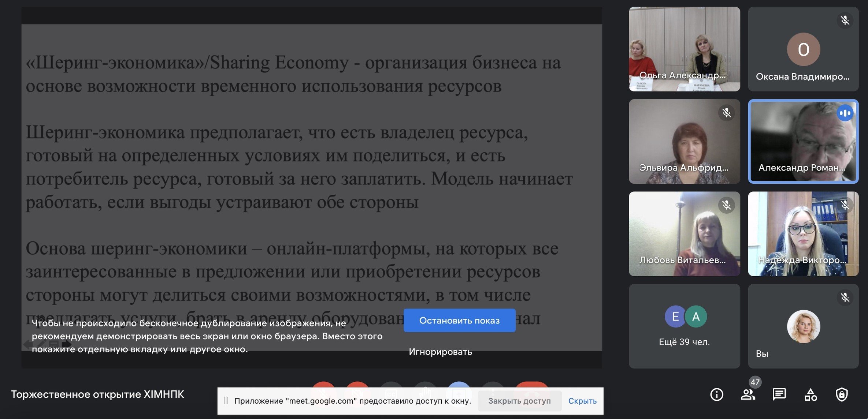Expand the 'Ещё 39 чел.' participants tile

684,326
